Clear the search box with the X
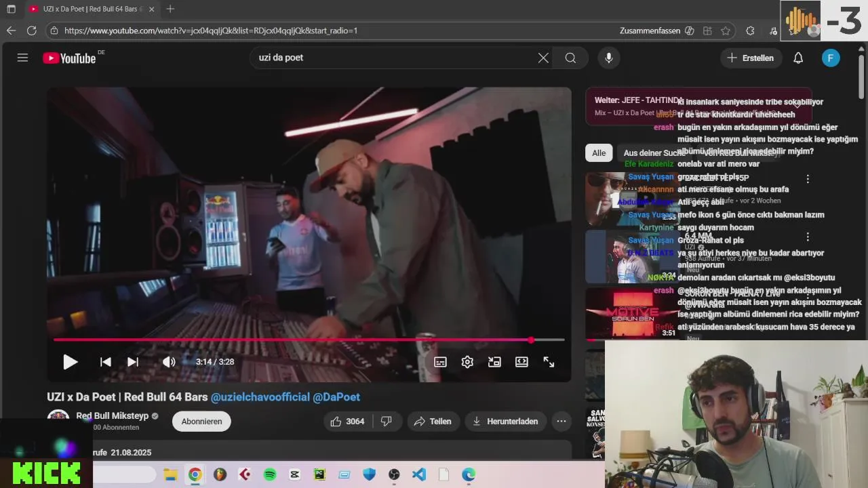This screenshot has height=488, width=868. pyautogui.click(x=543, y=58)
